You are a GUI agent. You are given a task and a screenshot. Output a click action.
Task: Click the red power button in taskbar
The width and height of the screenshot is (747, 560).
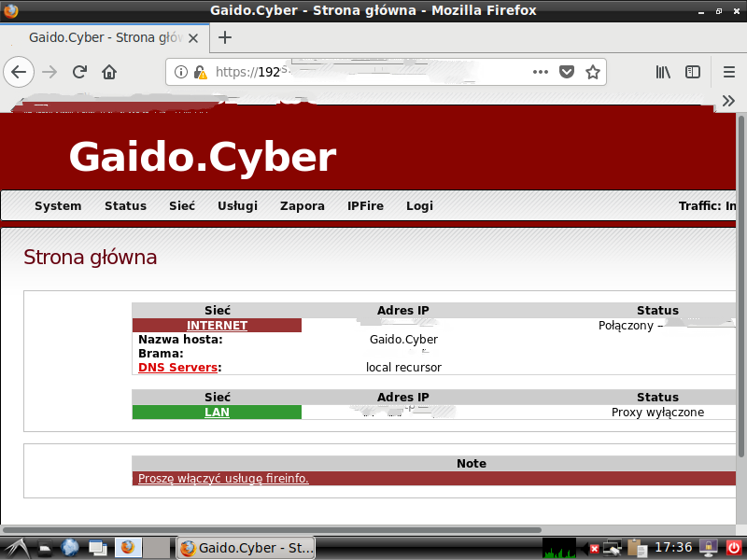(x=733, y=548)
